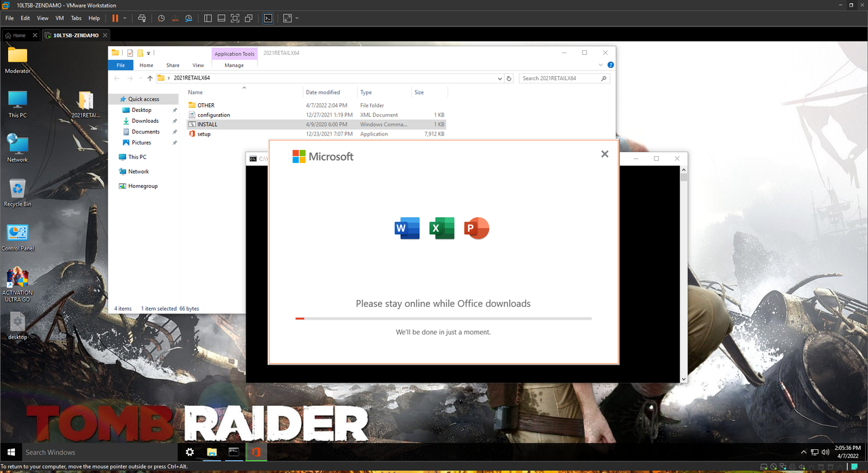Sort files by Date modified column

323,92
